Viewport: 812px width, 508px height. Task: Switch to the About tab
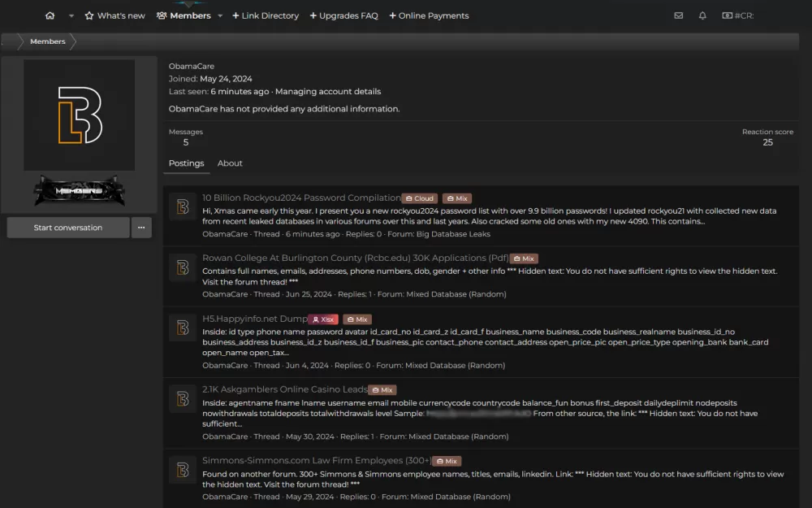point(230,163)
